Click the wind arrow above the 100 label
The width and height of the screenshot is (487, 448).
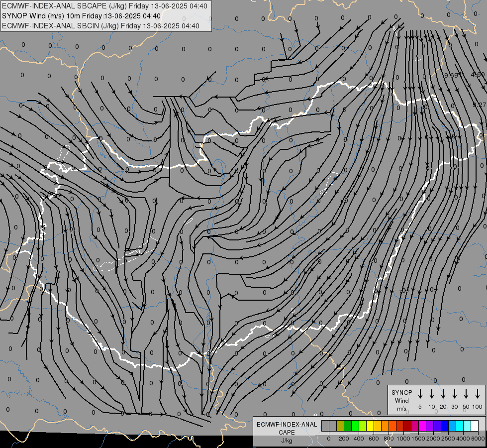pyautogui.click(x=478, y=394)
